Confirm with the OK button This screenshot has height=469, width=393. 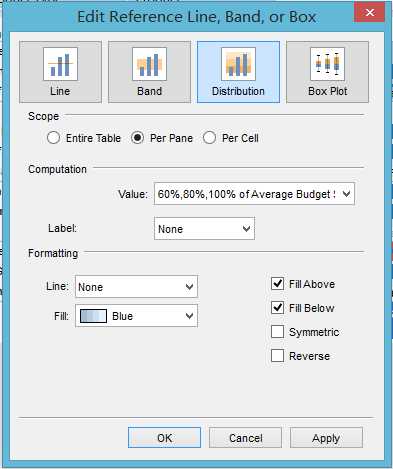(x=164, y=438)
